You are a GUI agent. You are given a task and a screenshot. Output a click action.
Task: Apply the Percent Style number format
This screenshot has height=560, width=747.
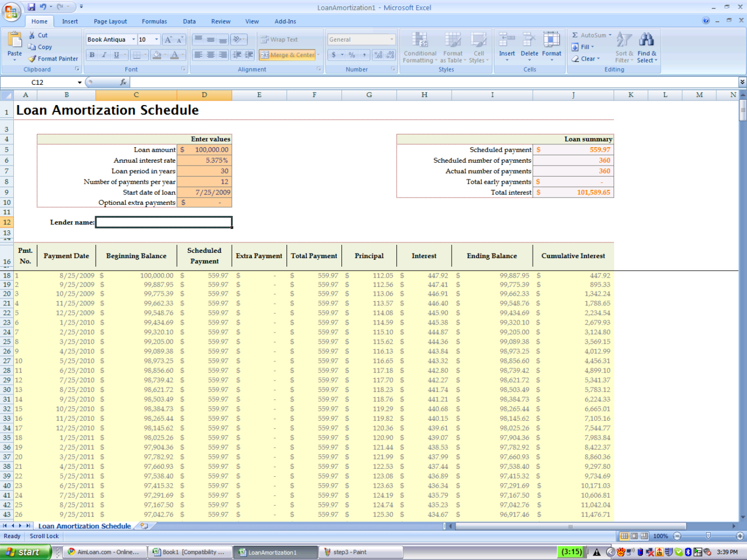[x=352, y=55]
